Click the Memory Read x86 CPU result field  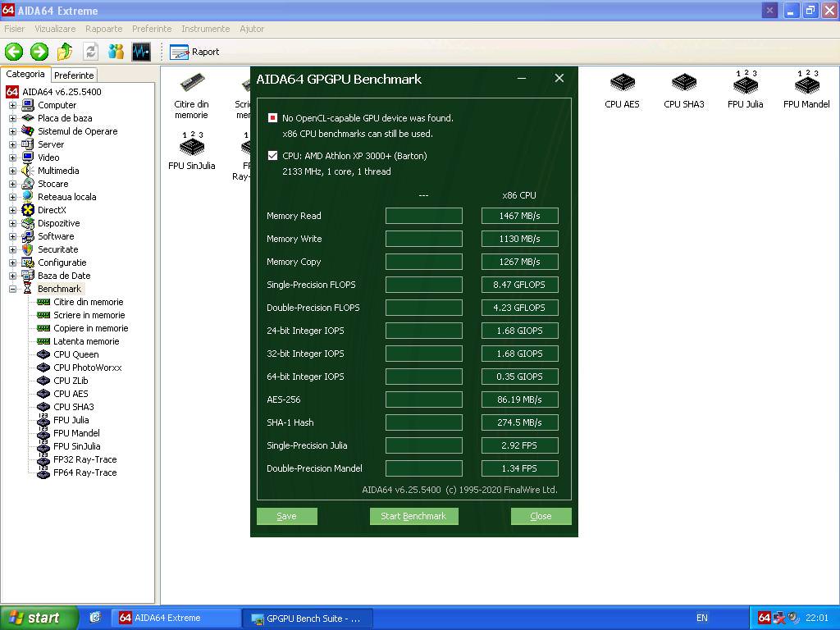(x=519, y=216)
